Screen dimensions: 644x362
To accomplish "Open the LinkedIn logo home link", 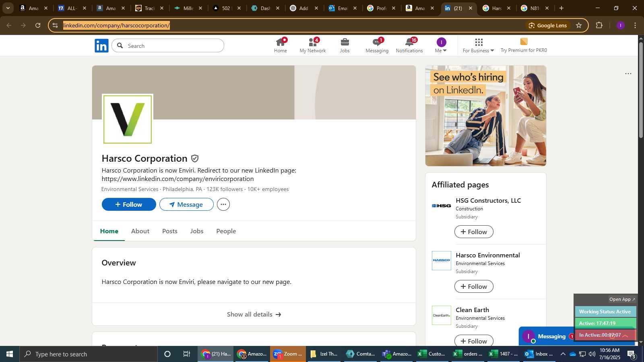I will pyautogui.click(x=101, y=45).
